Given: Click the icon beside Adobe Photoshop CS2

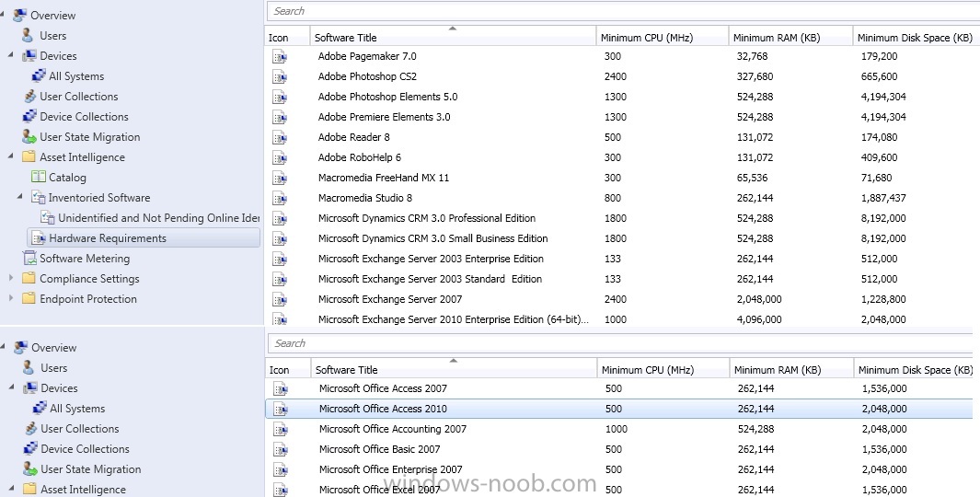Looking at the screenshot, I should click(x=280, y=77).
